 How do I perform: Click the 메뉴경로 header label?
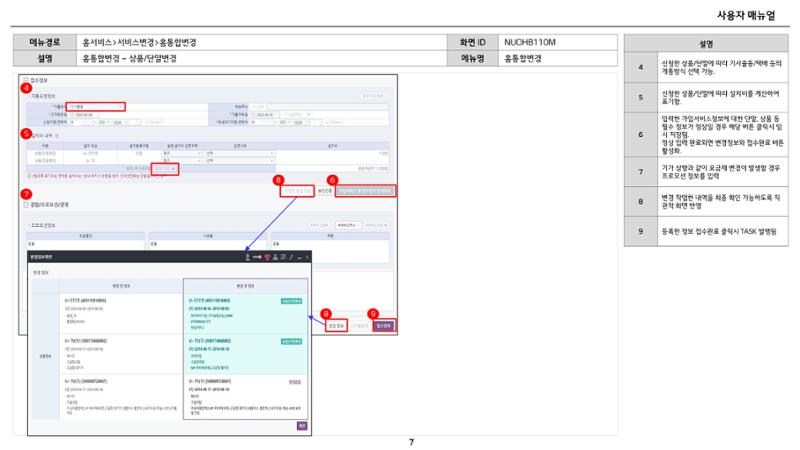45,42
